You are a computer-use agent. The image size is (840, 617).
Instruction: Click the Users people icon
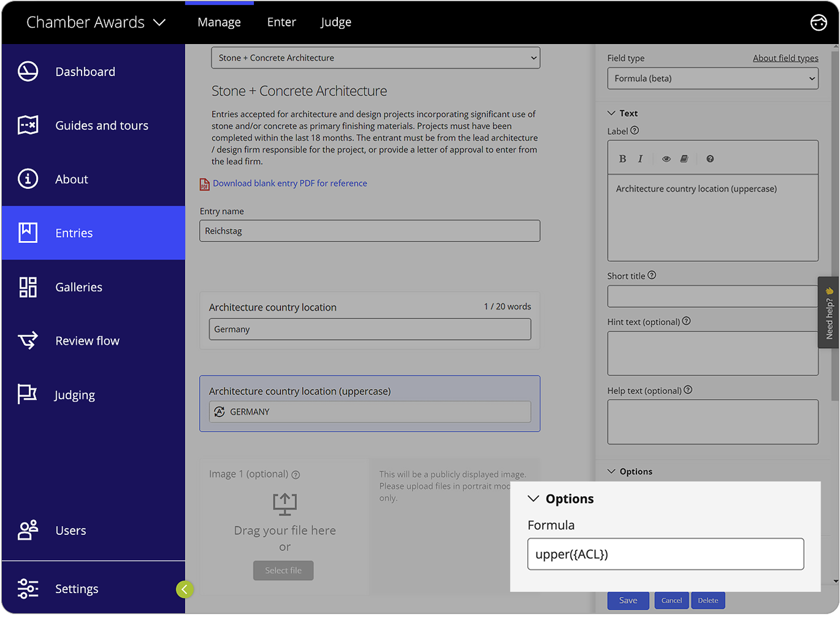27,530
